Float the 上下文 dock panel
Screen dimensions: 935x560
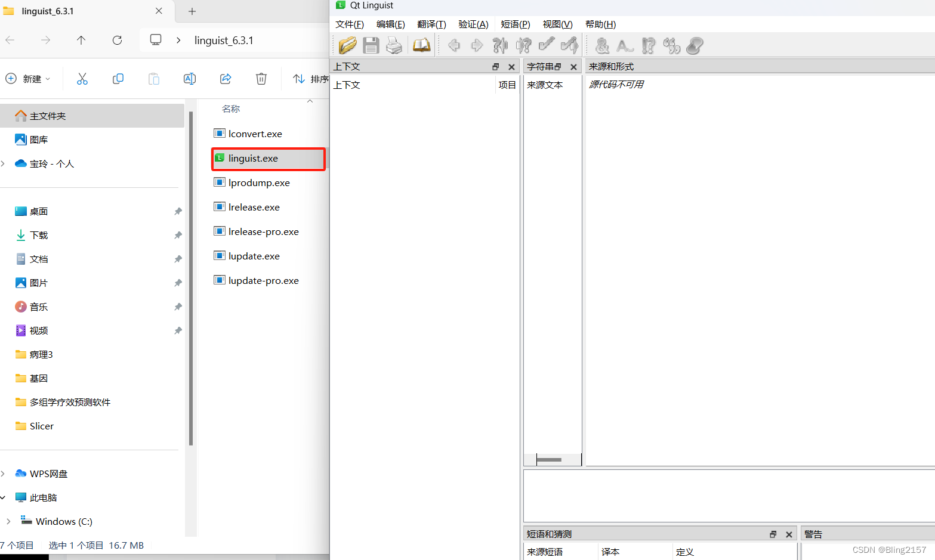(495, 67)
